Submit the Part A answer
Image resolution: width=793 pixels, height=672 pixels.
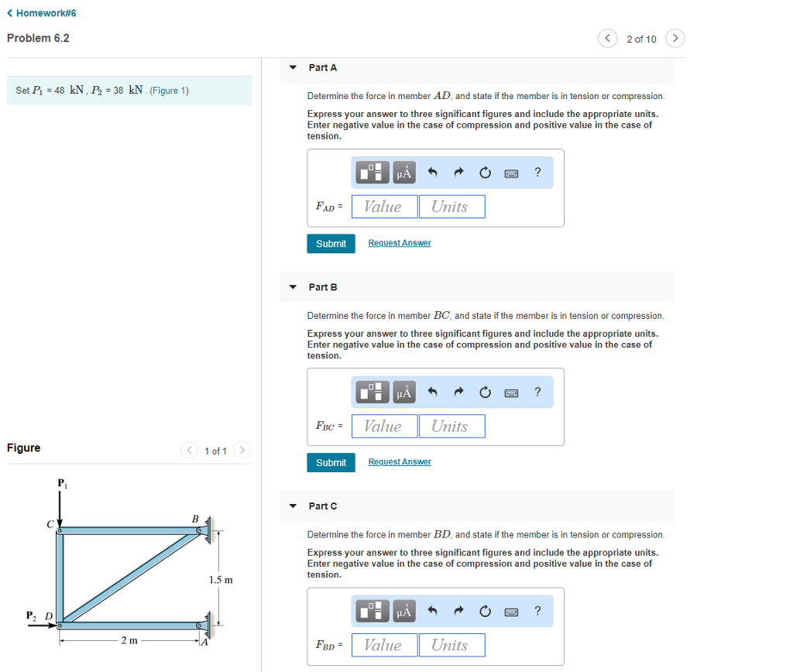point(331,244)
